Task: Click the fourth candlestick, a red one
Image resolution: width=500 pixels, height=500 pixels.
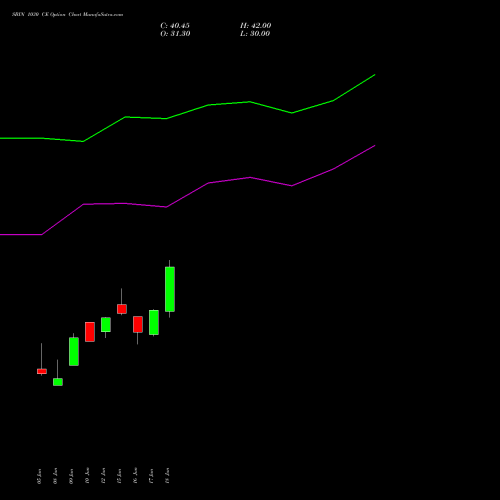Action: coord(90,332)
